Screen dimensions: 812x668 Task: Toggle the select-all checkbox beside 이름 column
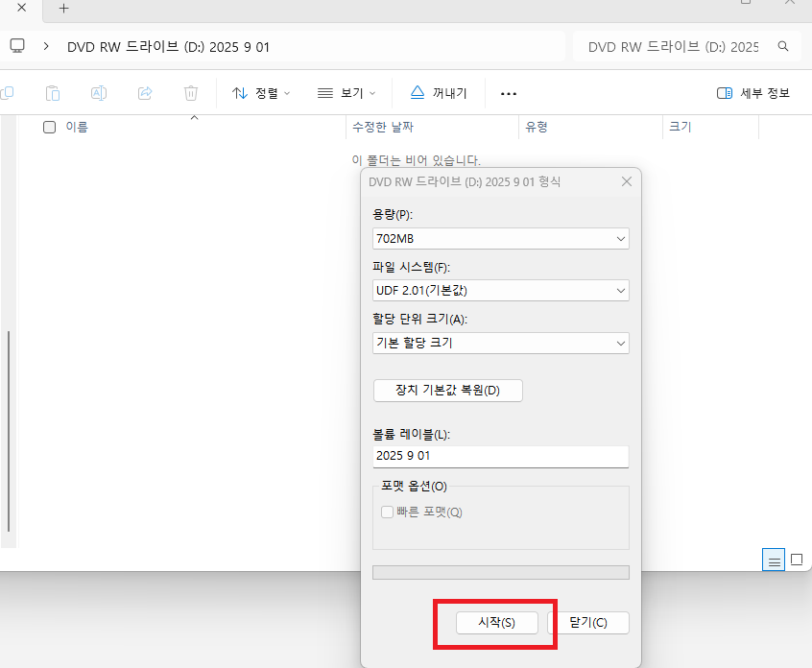tap(49, 126)
